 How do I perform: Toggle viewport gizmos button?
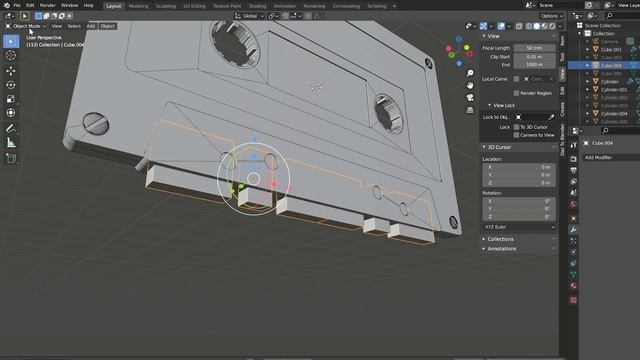(x=483, y=26)
